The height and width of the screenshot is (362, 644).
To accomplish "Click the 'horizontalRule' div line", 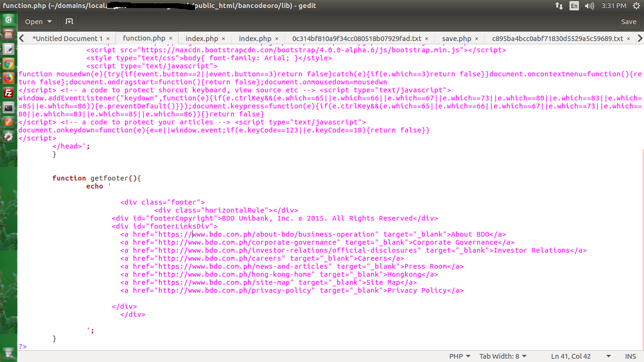I will [x=226, y=210].
